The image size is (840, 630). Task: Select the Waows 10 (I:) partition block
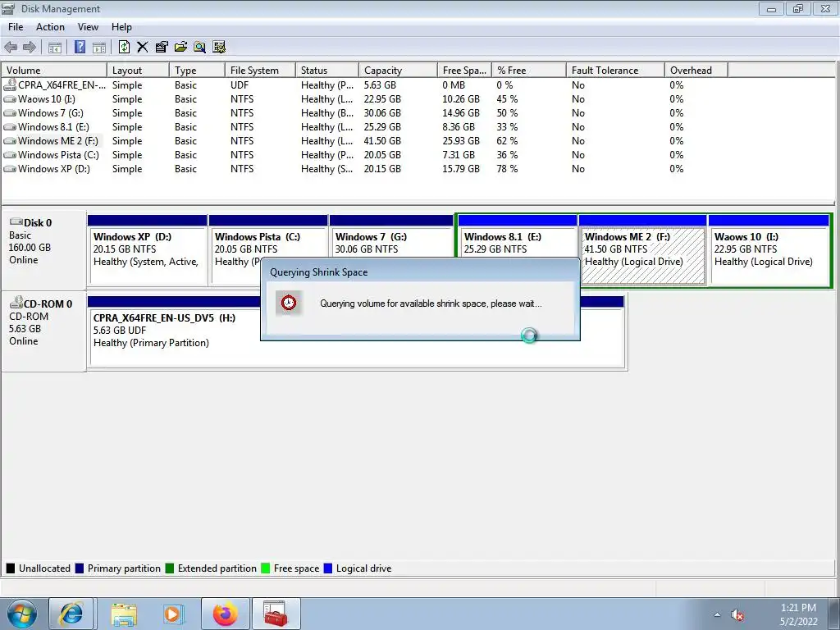769,249
